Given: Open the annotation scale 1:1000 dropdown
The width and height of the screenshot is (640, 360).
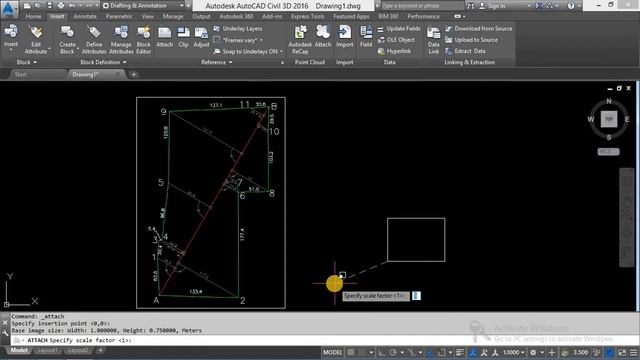Looking at the screenshot, I should (513, 352).
